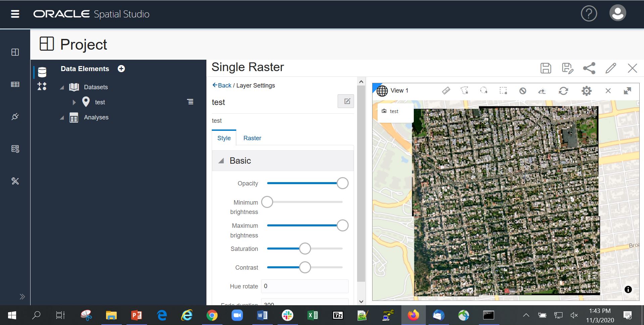Screen dimensions: 644x325
Task: Expand the test dataset tree node
Action: (74, 102)
